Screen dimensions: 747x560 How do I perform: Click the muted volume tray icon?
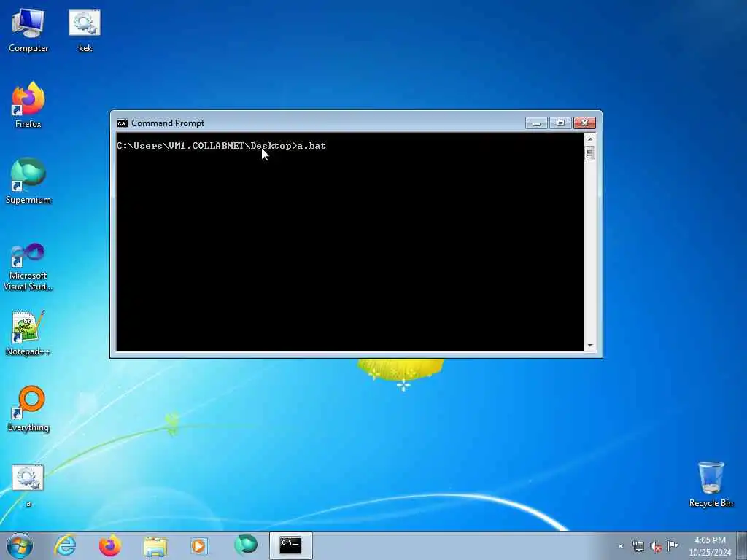pyautogui.click(x=656, y=546)
